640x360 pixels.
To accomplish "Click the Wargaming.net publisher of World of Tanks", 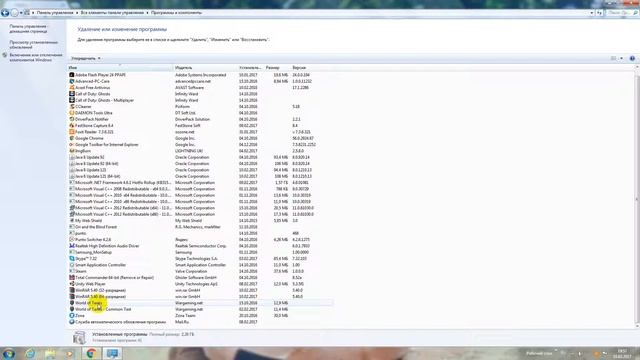I will click(x=189, y=303).
